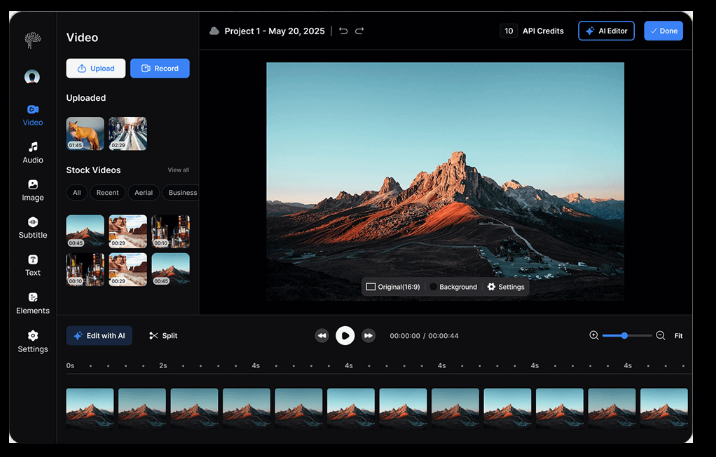Redo the last action
The image size is (716, 457).
point(359,31)
